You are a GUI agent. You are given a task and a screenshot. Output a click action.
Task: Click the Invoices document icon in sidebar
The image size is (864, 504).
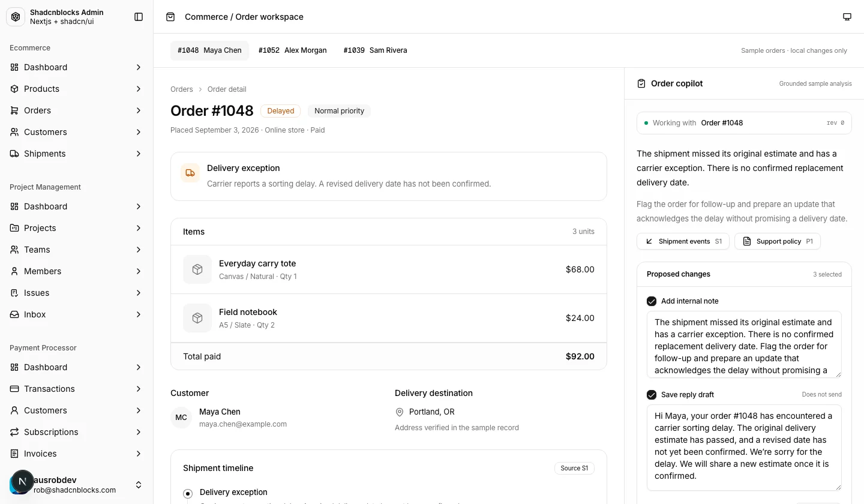(14, 454)
